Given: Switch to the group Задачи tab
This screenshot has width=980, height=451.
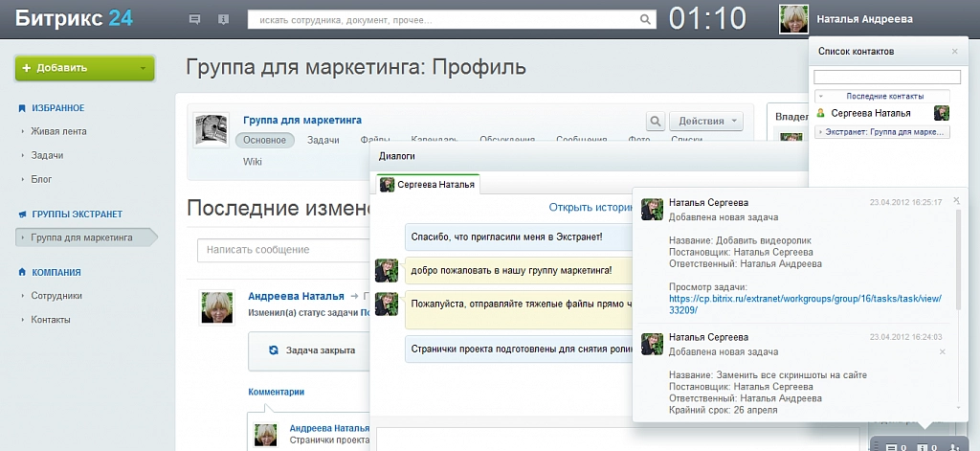Looking at the screenshot, I should (x=323, y=140).
